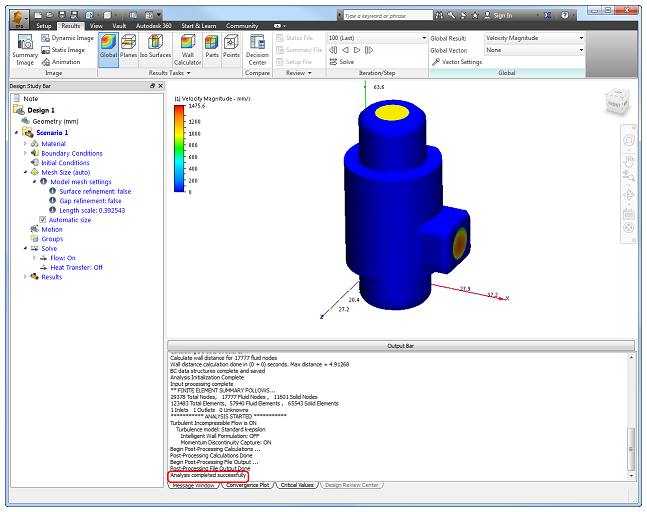Switch to the View ribbon tab
This screenshot has width=647, height=512.
(96, 26)
